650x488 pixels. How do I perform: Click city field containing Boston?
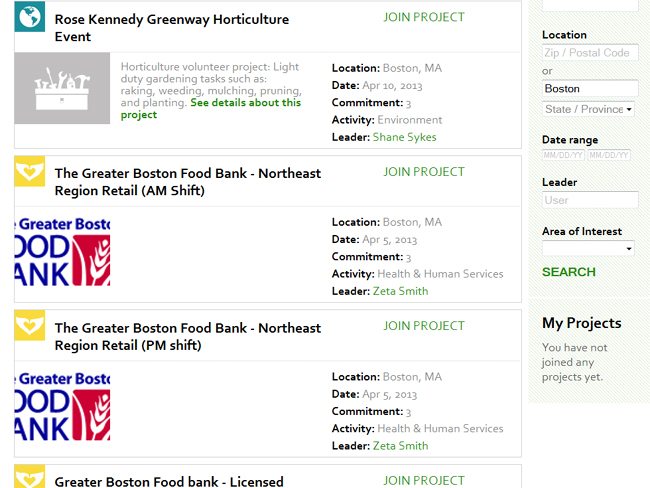590,89
